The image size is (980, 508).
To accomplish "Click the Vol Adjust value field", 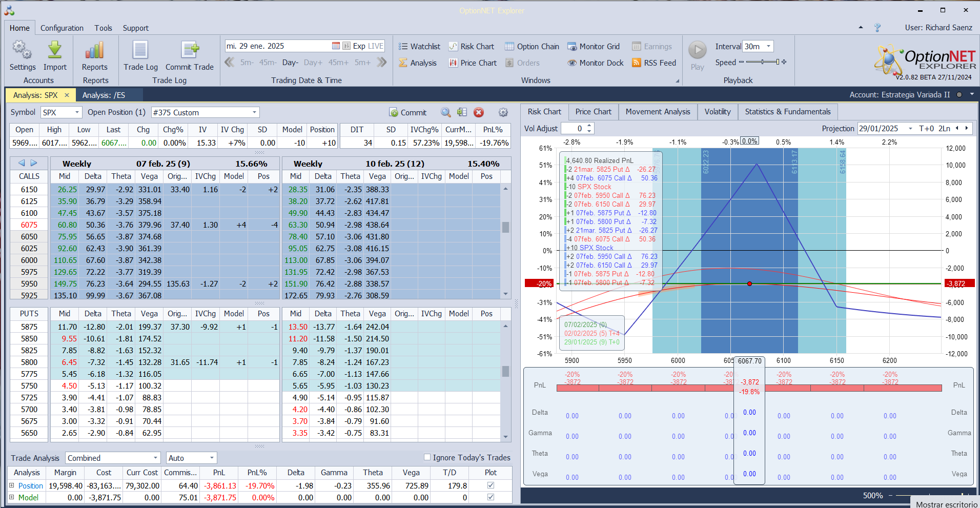I will coord(574,129).
